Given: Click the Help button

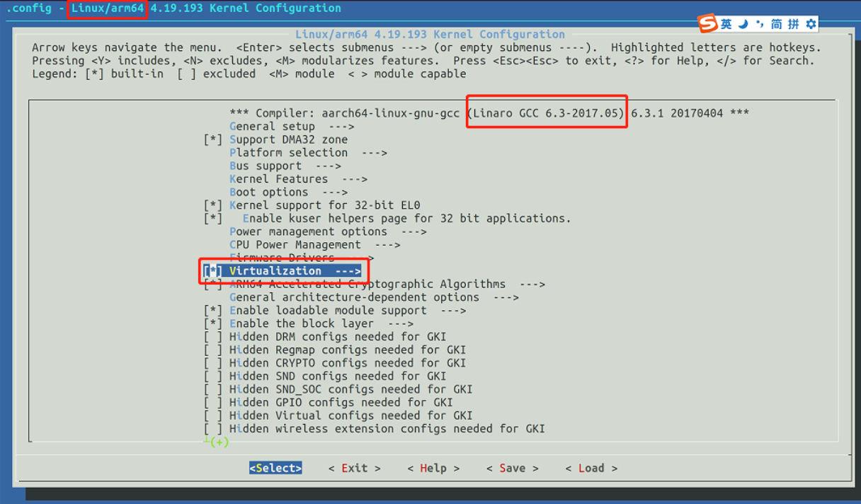Looking at the screenshot, I should click(x=433, y=468).
